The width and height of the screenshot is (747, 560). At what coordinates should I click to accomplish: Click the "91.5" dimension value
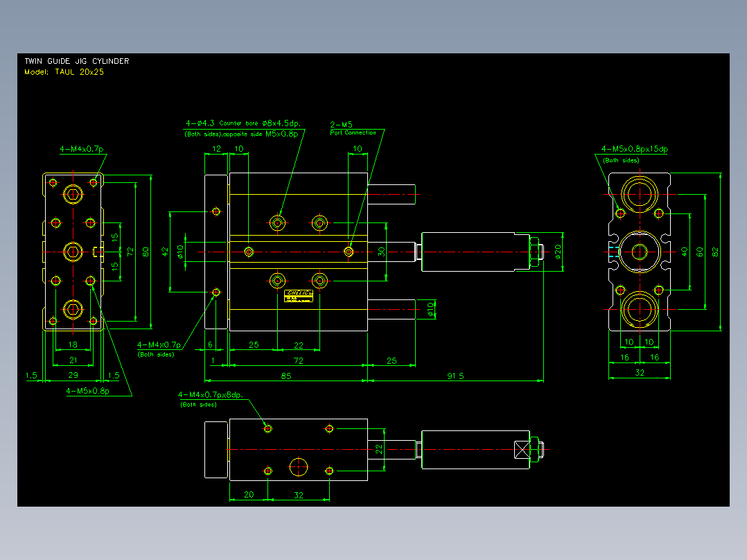[x=455, y=376]
